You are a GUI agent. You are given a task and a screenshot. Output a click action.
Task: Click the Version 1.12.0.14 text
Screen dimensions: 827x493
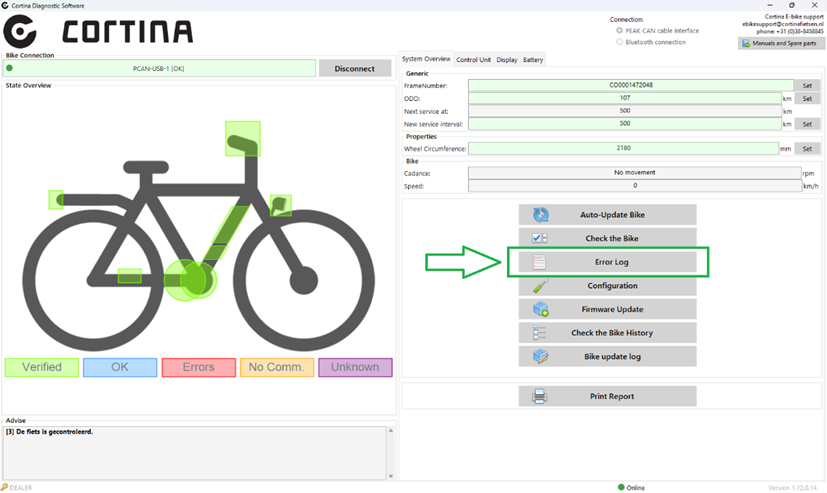[792, 488]
